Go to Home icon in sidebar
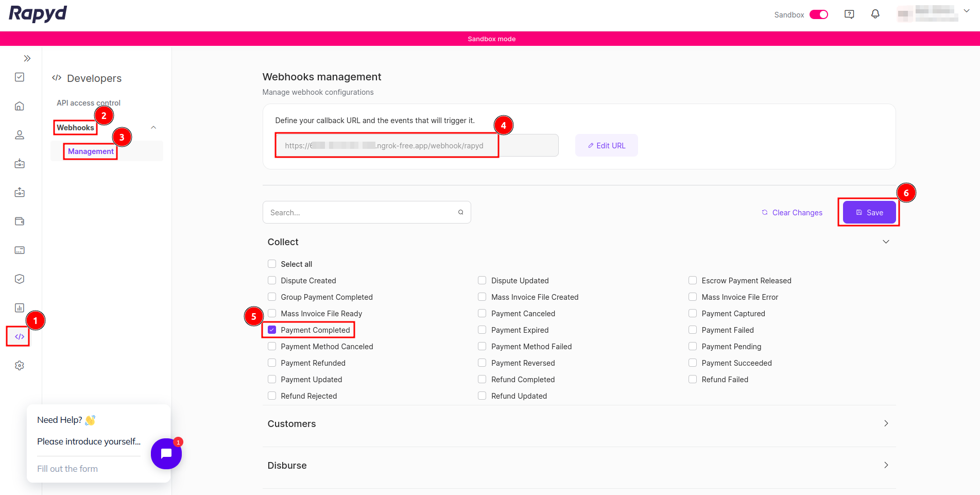The width and height of the screenshot is (980, 495). [x=20, y=106]
